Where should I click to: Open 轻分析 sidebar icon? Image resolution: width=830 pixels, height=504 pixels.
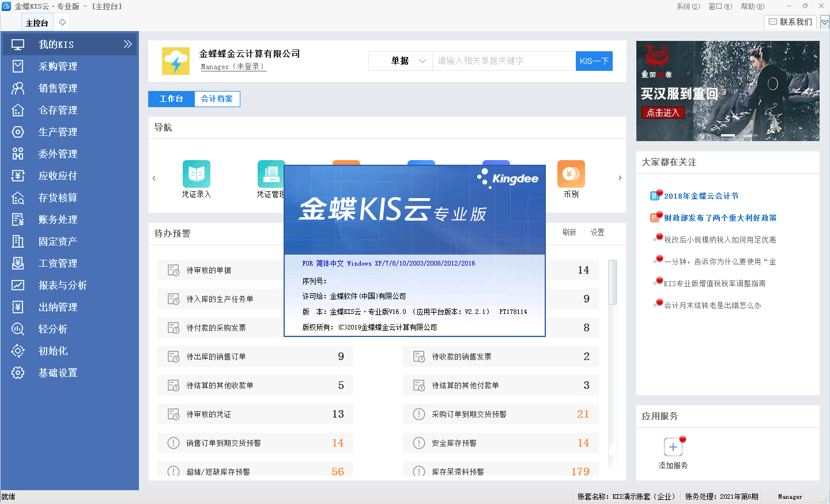(18, 329)
